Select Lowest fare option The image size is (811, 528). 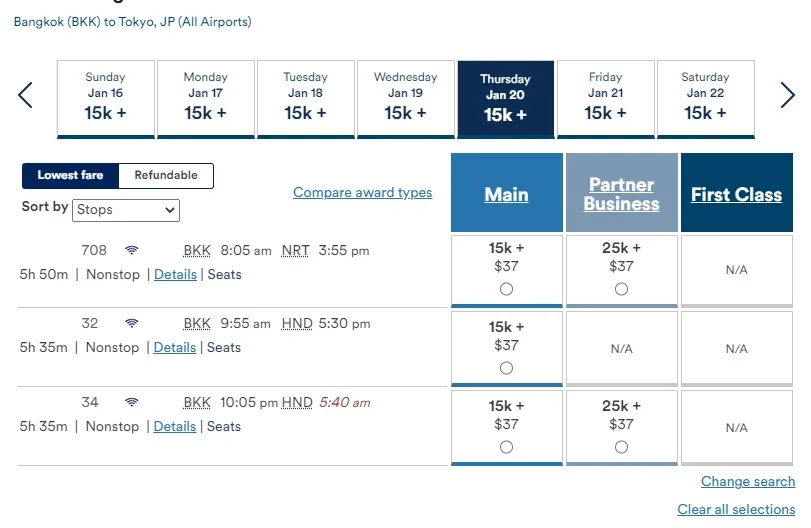coord(70,175)
